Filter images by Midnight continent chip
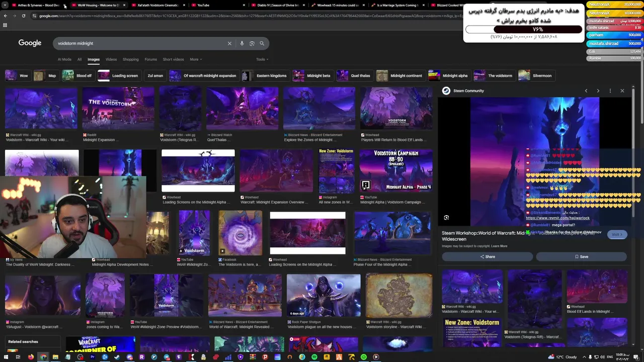The image size is (644, 362). [400, 75]
